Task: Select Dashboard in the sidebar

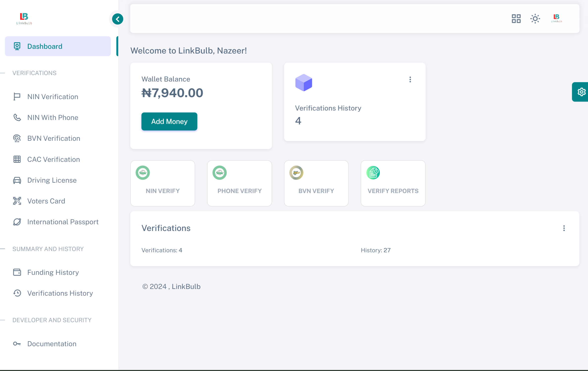Action: [45, 46]
